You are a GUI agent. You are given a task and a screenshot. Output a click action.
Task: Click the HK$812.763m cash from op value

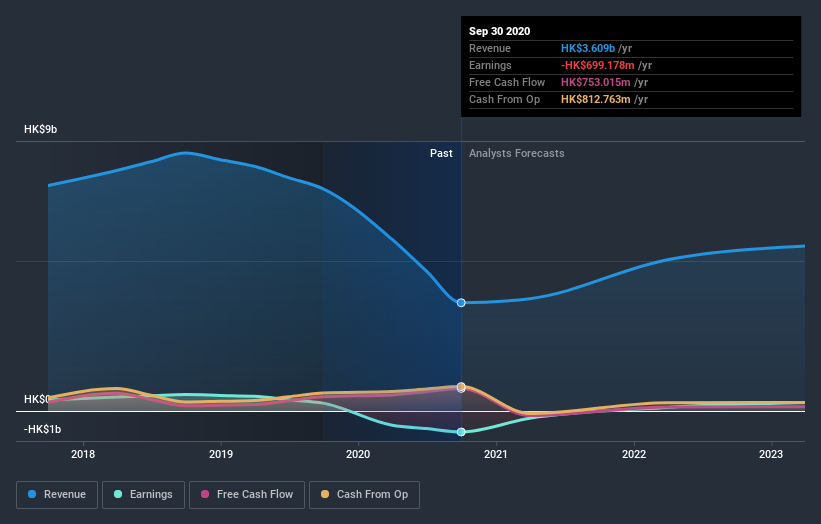pyautogui.click(x=595, y=99)
